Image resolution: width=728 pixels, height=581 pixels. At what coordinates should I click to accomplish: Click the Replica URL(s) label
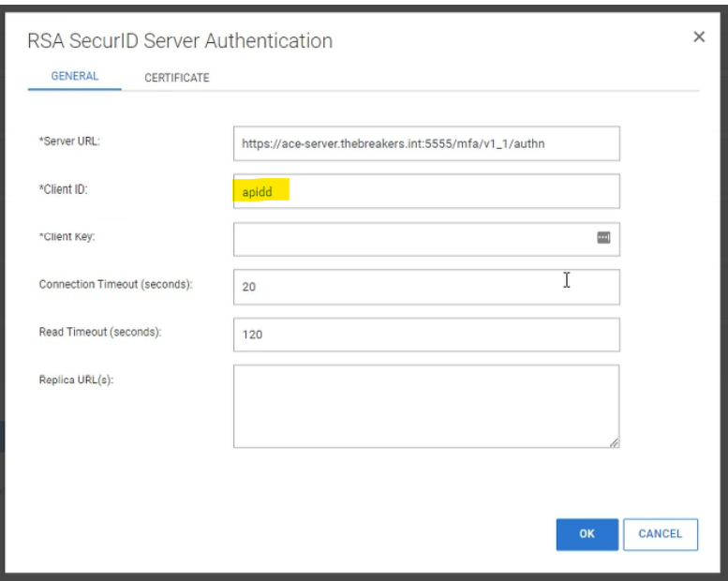point(76,380)
